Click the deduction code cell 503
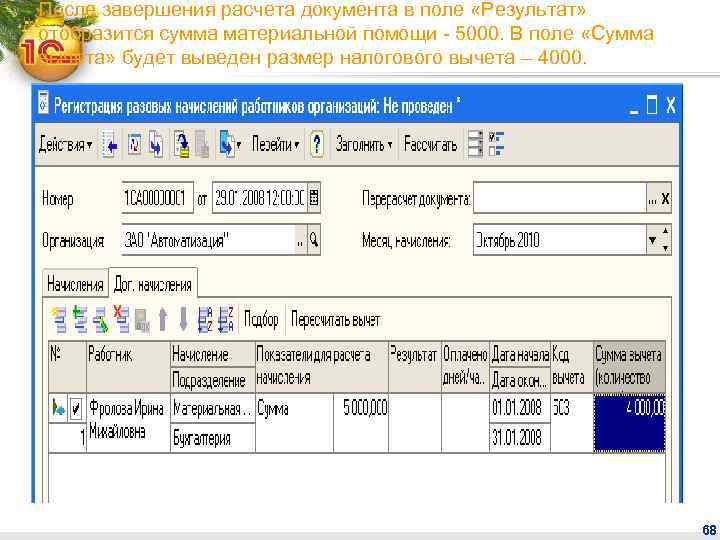This screenshot has width=720, height=540. tap(572, 422)
